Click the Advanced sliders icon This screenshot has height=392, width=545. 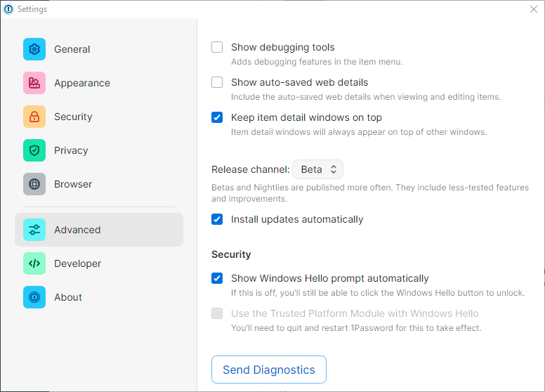pos(34,230)
